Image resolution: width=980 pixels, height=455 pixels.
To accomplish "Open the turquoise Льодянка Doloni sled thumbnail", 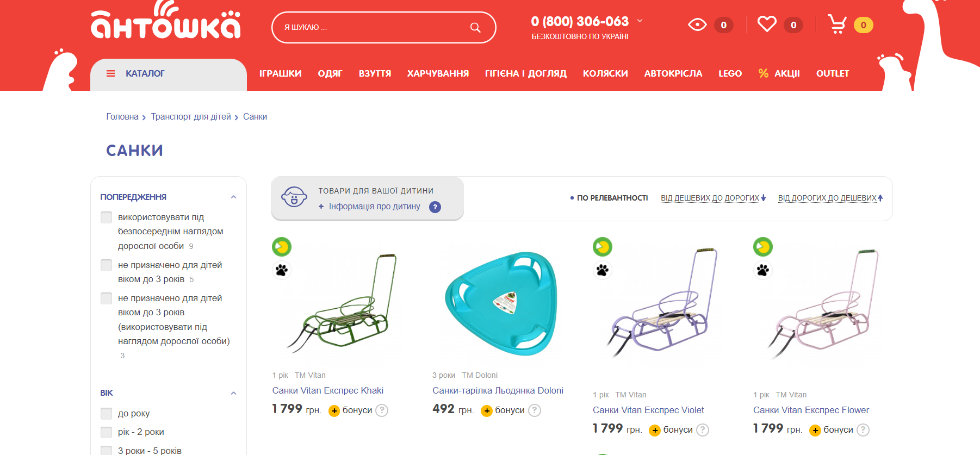I will (501, 303).
